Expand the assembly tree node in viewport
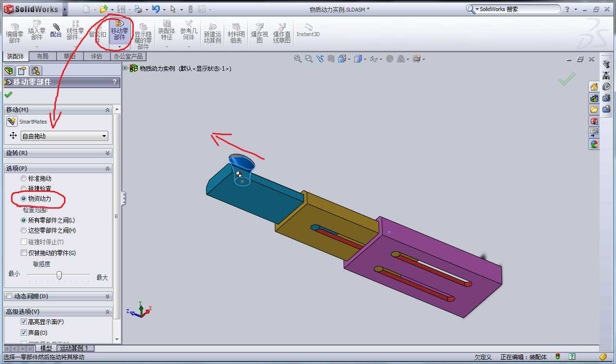 [x=126, y=69]
